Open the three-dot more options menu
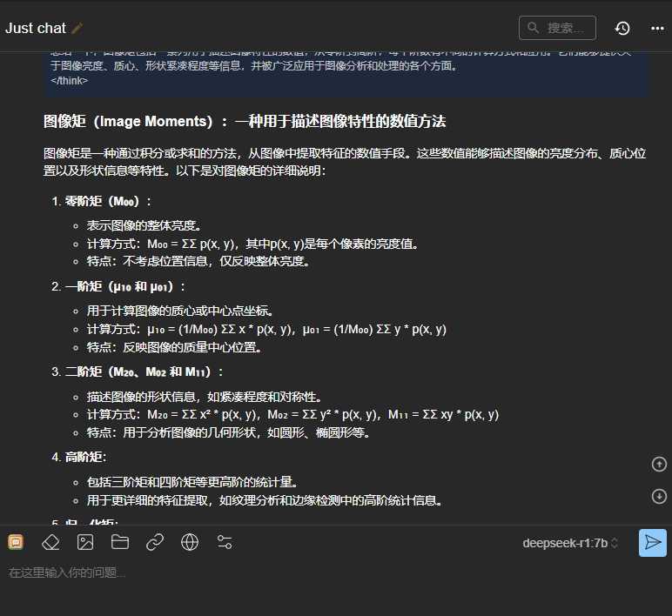Image resolution: width=672 pixels, height=616 pixels. click(x=657, y=28)
